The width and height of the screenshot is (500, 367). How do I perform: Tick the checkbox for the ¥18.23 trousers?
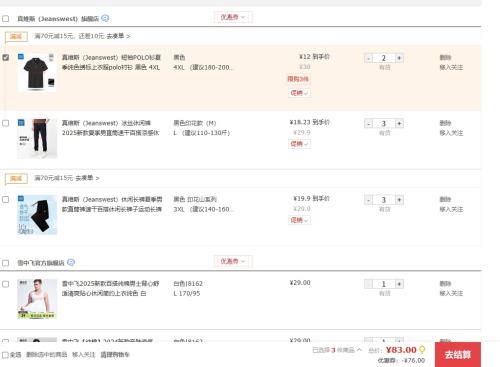coord(6,123)
